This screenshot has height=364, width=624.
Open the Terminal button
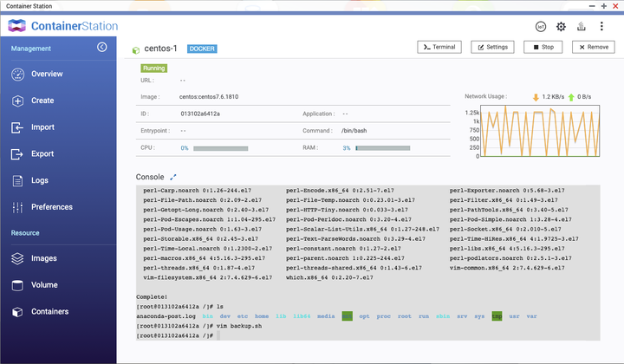coord(439,47)
